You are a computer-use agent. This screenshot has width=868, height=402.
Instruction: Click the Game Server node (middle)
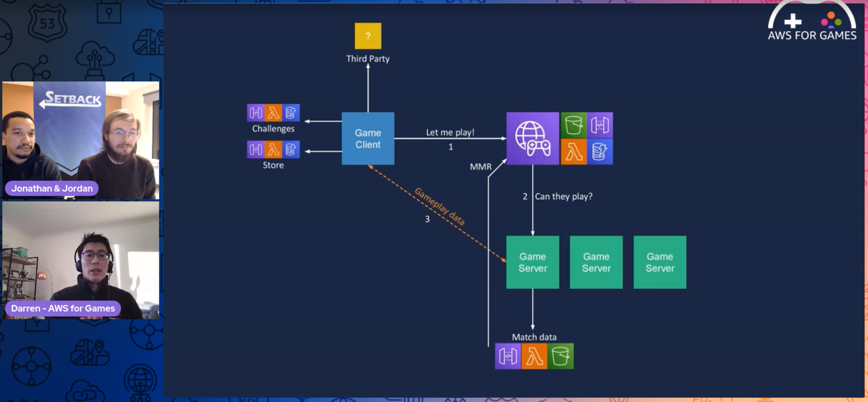[596, 262]
